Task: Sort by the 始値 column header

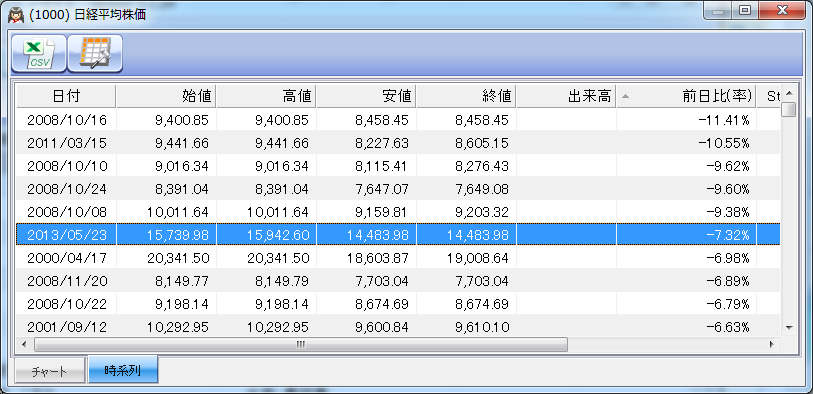Action: 166,96
